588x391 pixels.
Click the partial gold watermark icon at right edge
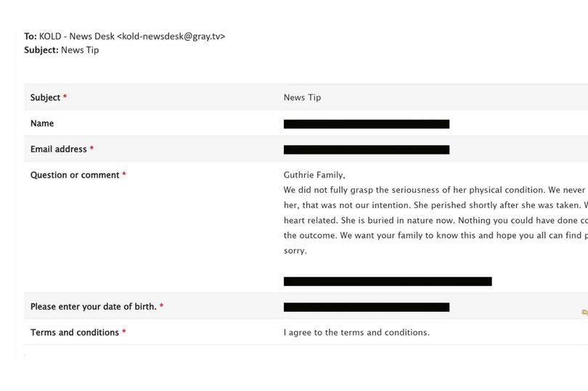tap(584, 312)
